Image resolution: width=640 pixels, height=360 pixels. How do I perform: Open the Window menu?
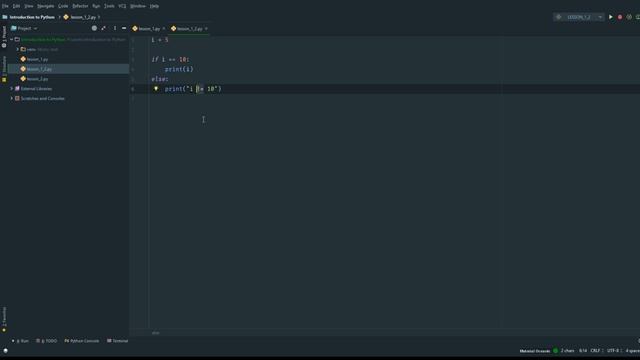point(138,6)
